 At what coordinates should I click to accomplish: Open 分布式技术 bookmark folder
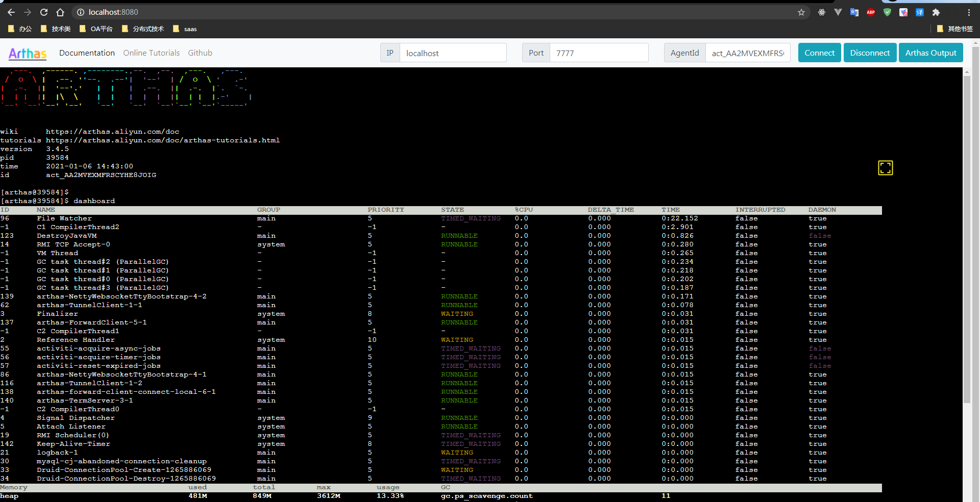[x=143, y=29]
